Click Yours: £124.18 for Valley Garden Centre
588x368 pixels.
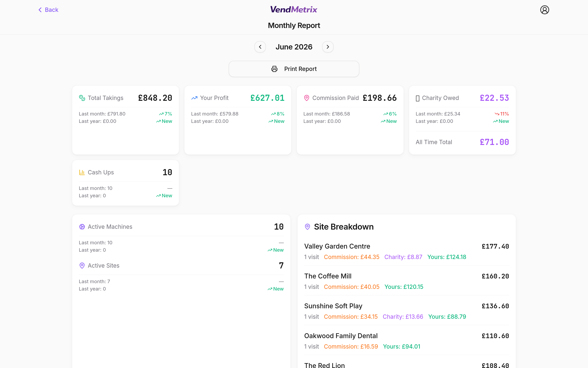click(x=447, y=257)
